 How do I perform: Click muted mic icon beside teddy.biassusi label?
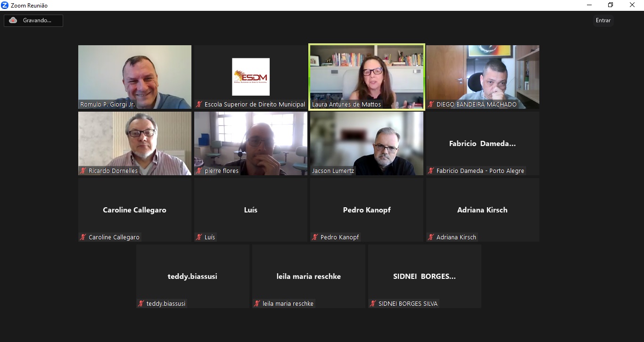click(x=141, y=303)
